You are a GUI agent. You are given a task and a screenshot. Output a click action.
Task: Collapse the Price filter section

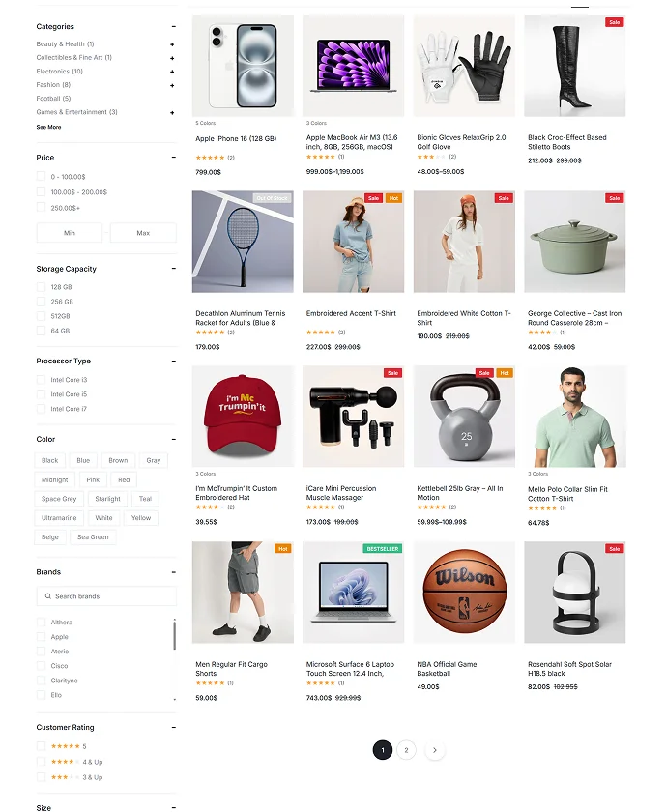tap(173, 158)
